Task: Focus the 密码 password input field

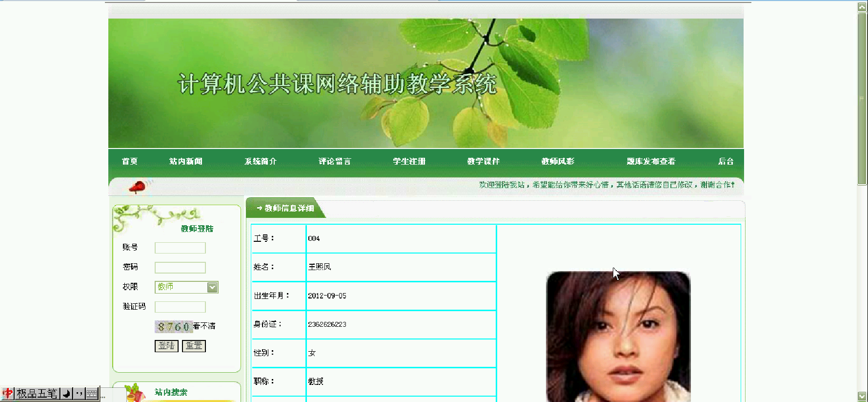Action: [180, 268]
